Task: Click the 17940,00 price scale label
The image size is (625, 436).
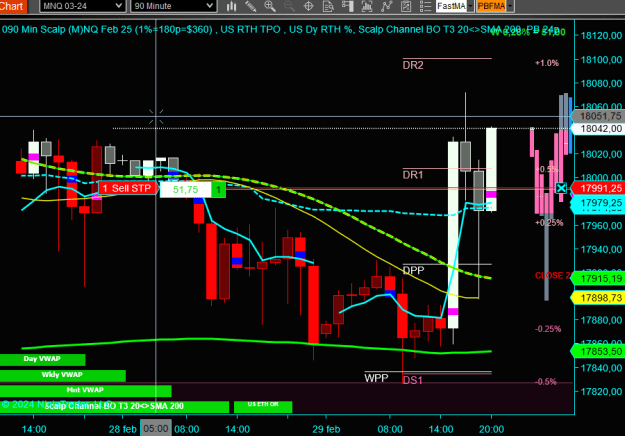Action: tap(601, 249)
